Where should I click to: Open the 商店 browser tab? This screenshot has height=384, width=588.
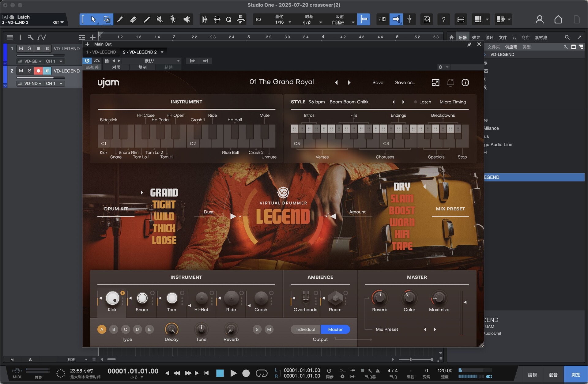click(x=526, y=37)
